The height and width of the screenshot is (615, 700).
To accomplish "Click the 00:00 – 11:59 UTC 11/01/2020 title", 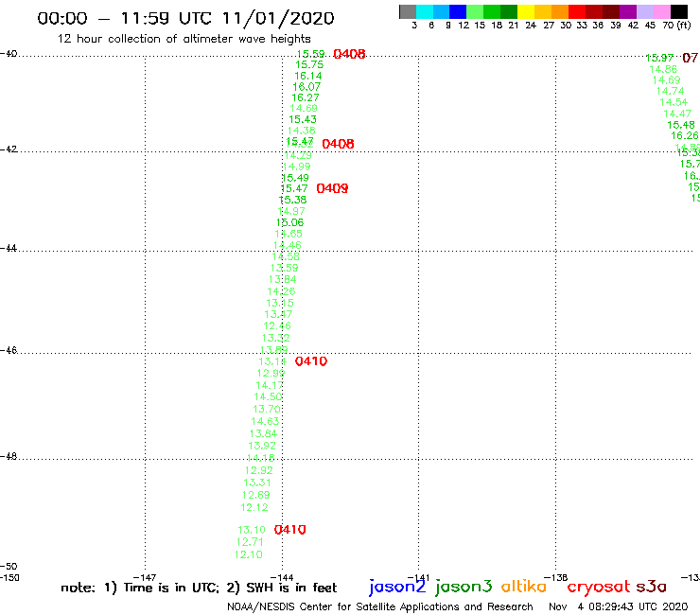I will pos(185,18).
